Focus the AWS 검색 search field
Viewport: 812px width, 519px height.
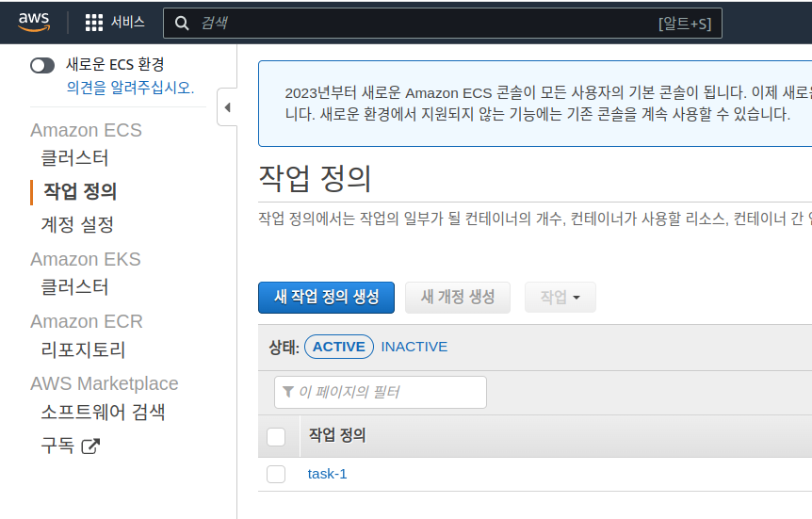[442, 23]
